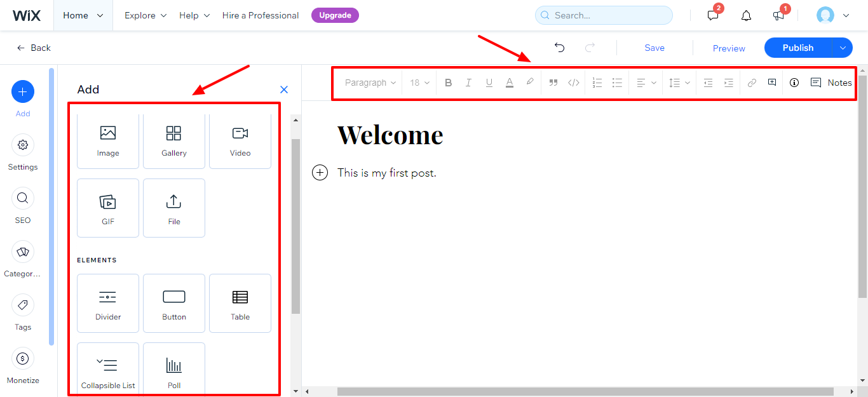Image resolution: width=868 pixels, height=397 pixels.
Task: Insert a Divider element
Action: click(108, 303)
